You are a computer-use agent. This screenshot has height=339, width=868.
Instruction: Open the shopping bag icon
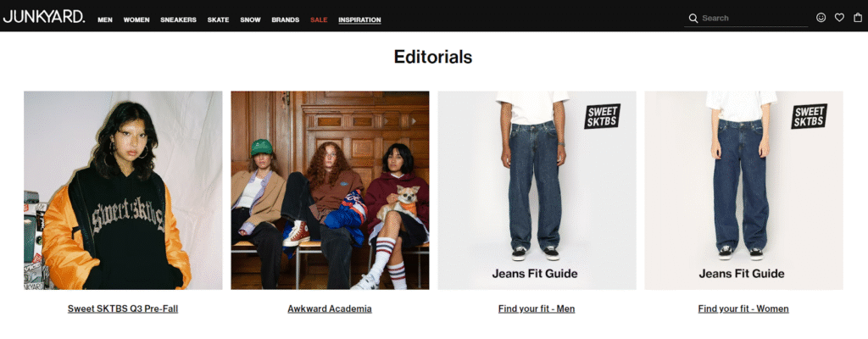coord(858,18)
